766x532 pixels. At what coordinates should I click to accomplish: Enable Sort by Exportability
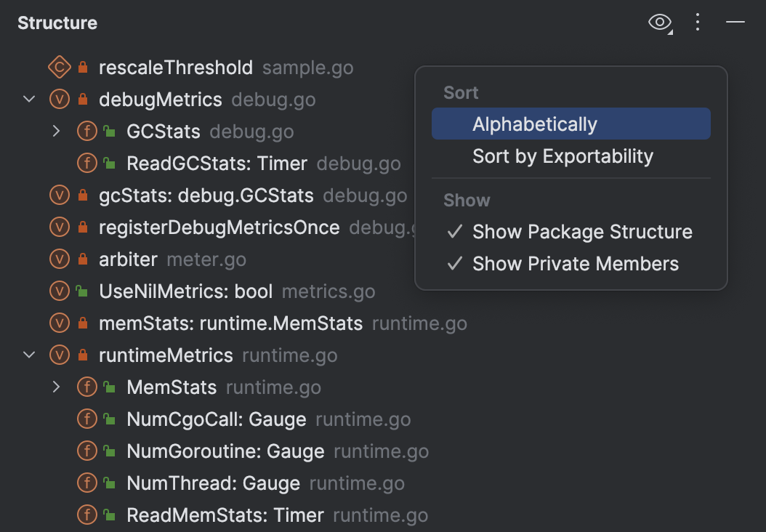[x=563, y=156]
